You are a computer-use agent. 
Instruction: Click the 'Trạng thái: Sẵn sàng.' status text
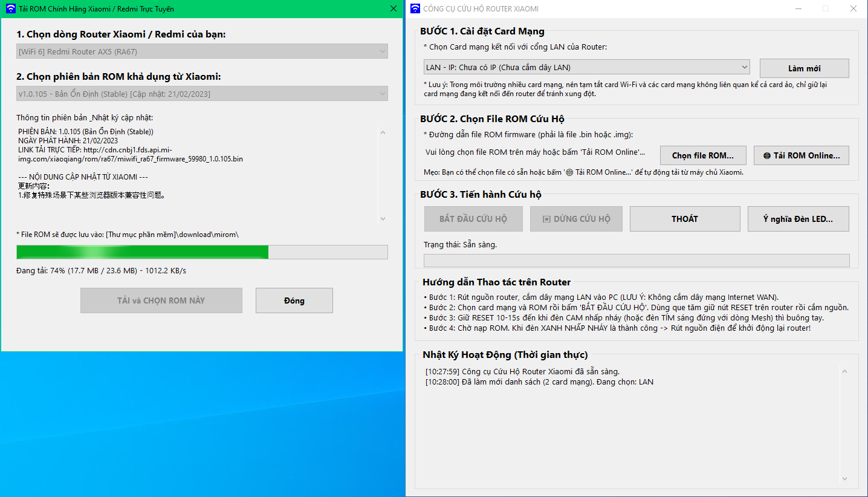tap(460, 245)
